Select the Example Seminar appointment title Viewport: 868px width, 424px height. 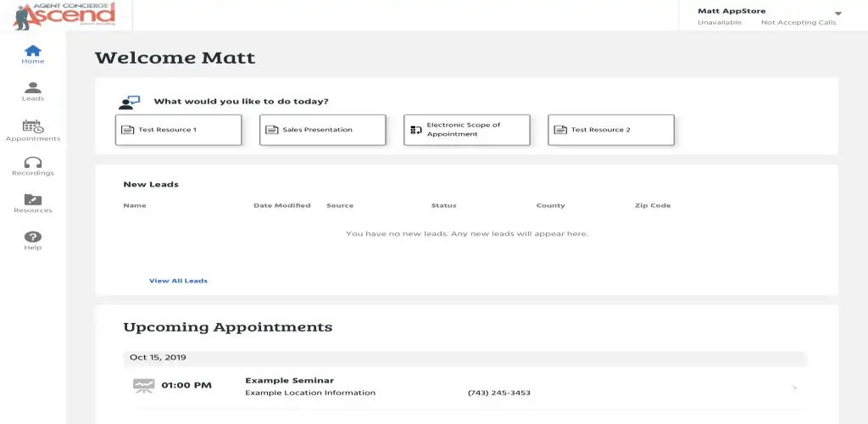pos(289,381)
